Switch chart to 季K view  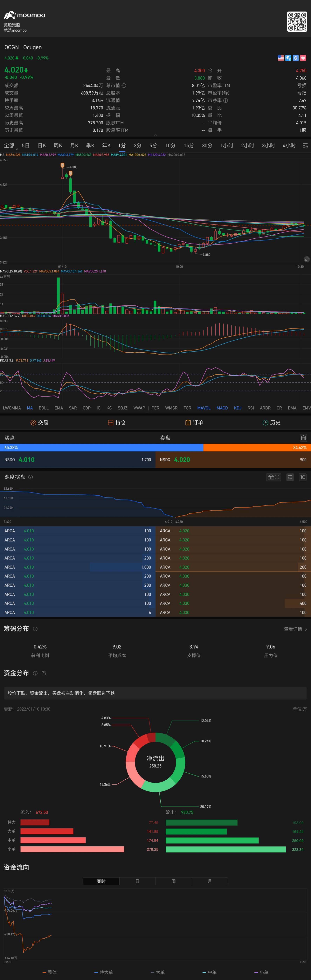click(90, 146)
